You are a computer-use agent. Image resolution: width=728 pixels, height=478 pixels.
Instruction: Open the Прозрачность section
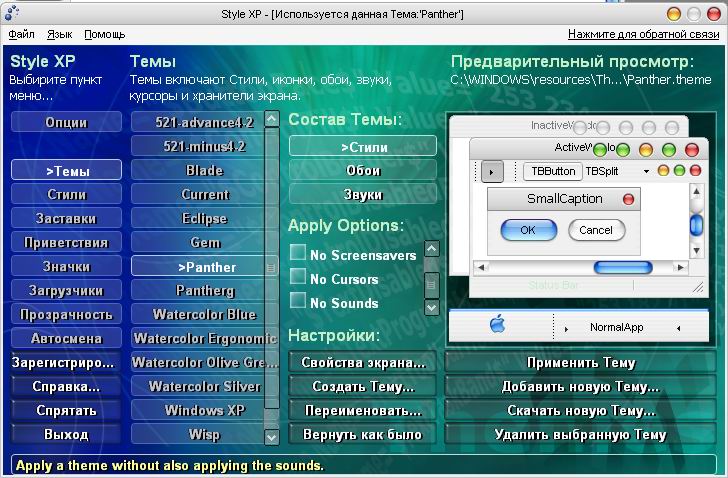(x=66, y=315)
